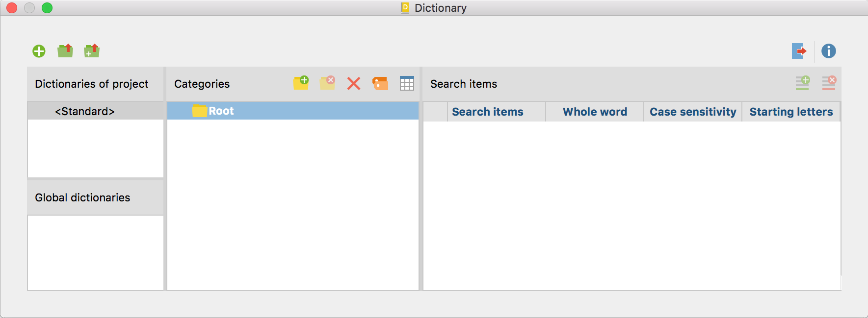Click the Search items panel title
Screen dimensions: 868x318
[464, 84]
